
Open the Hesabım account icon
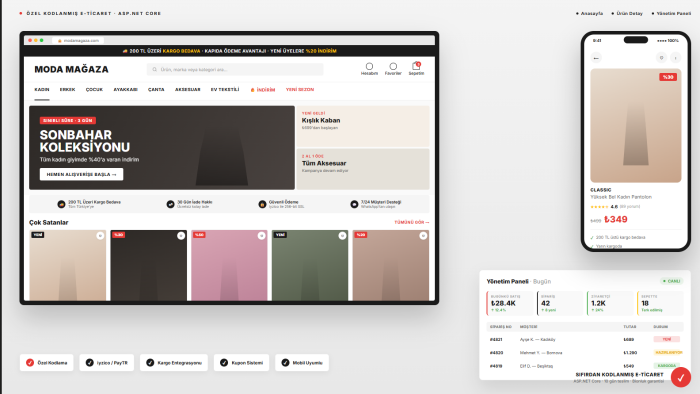369,66
